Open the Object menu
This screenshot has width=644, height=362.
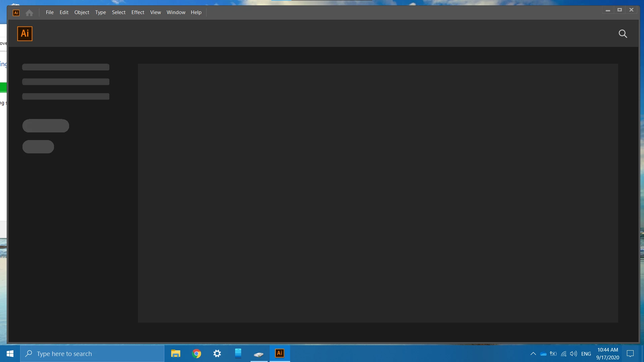82,12
